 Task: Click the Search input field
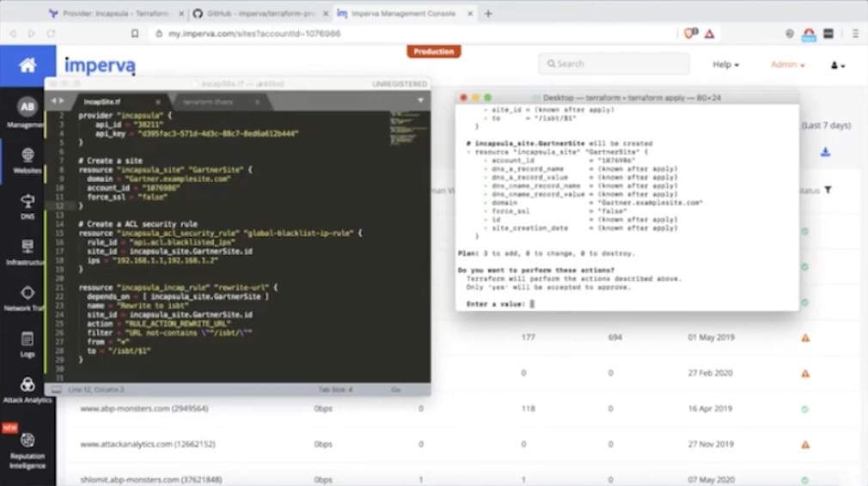pyautogui.click(x=614, y=64)
